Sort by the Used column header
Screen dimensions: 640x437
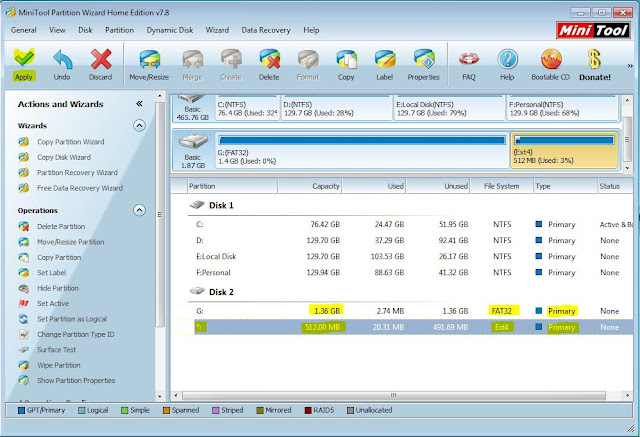pyautogui.click(x=374, y=186)
